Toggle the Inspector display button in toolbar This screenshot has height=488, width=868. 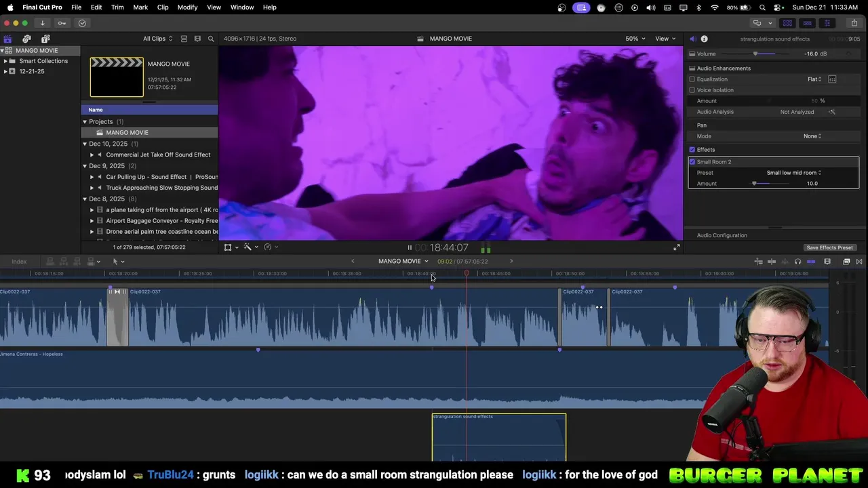[x=827, y=23]
